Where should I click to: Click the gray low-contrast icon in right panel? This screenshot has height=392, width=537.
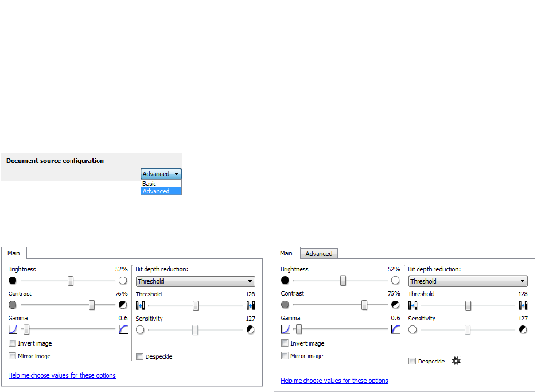click(285, 305)
